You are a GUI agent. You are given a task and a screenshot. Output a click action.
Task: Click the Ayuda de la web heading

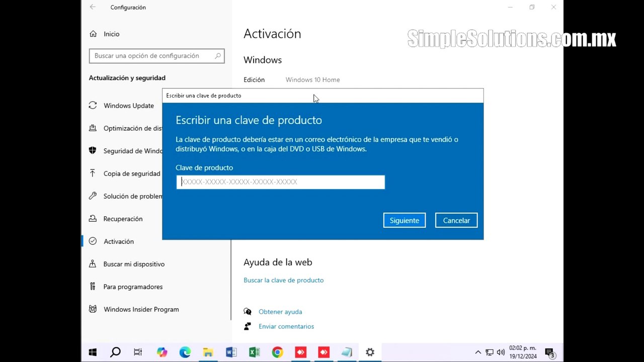(278, 262)
